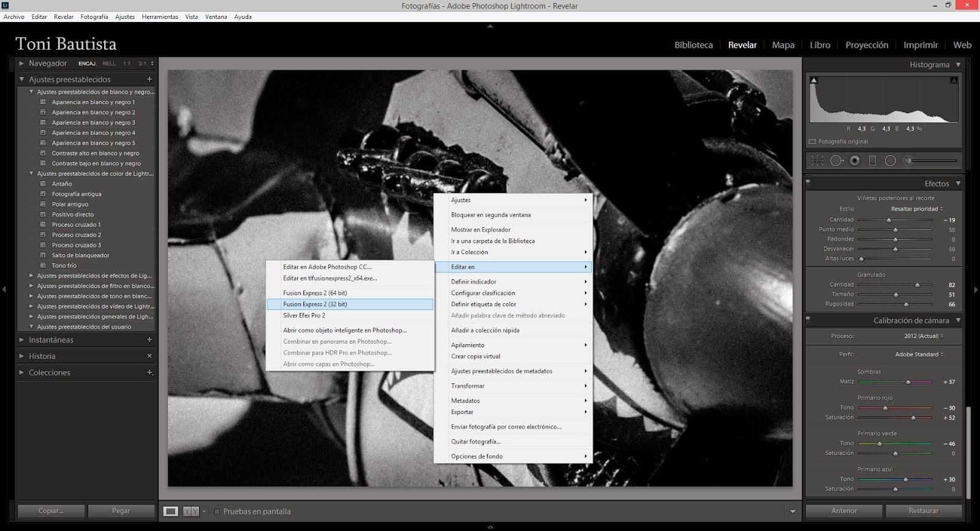Select the Crop Overlay tool
The image size is (980, 531).
point(817,160)
